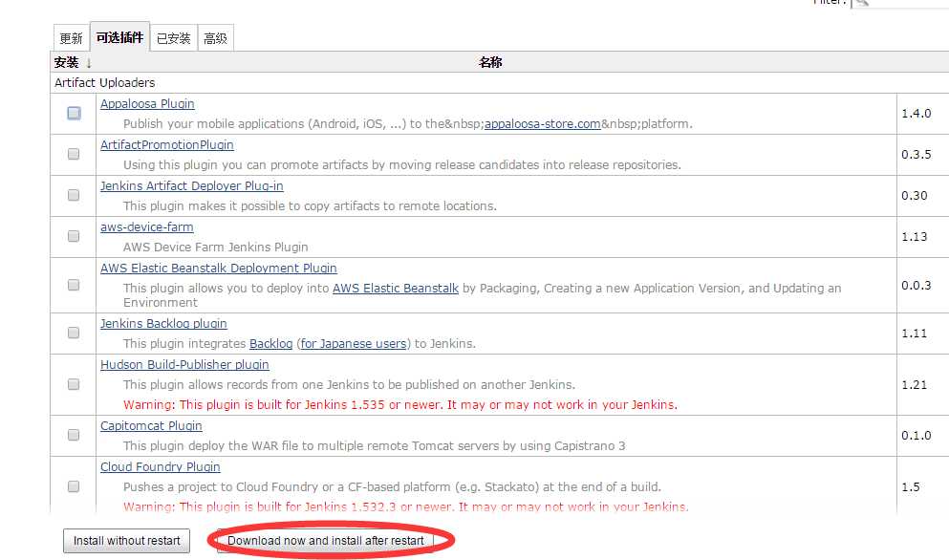Open the Jenkins Backlog plugin link
Screen dimensions: 949x560
point(163,323)
